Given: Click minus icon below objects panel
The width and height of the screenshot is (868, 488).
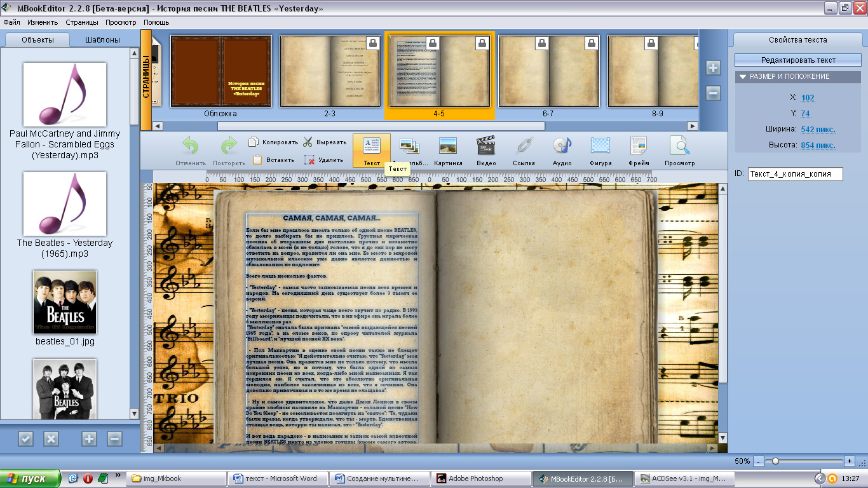Looking at the screenshot, I should pos(114,438).
